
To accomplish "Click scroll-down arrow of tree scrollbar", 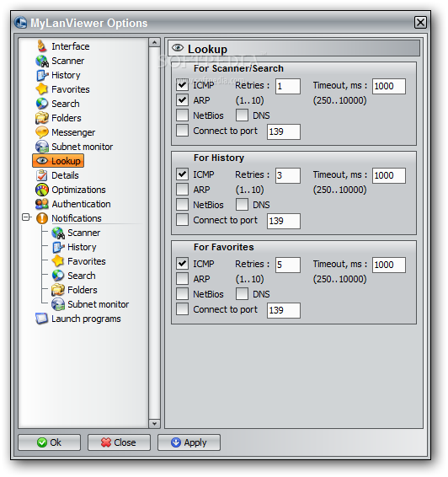I will point(154,423).
